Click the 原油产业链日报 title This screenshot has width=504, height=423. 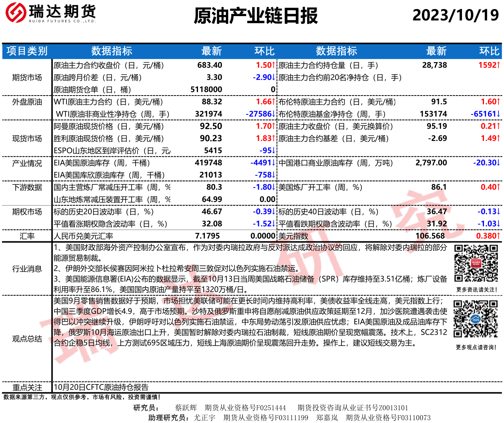pyautogui.click(x=256, y=16)
